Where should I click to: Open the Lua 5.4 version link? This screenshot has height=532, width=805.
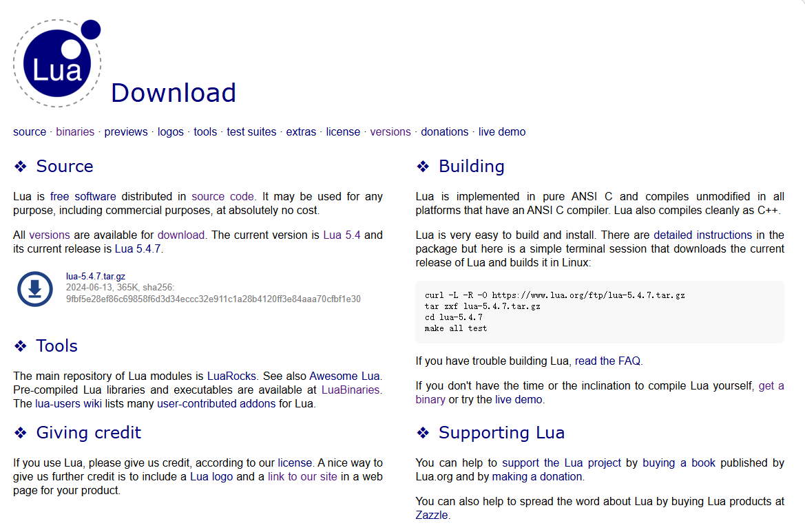click(x=342, y=235)
